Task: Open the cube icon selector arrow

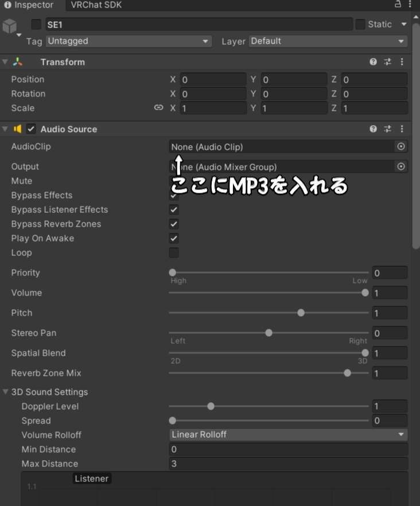Action: pyautogui.click(x=19, y=35)
